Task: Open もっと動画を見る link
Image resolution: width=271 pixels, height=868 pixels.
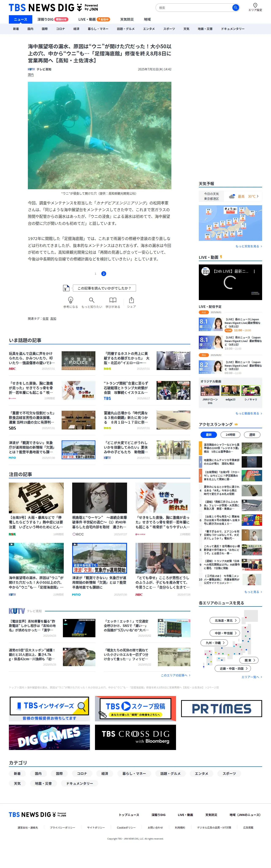Action: [249, 413]
